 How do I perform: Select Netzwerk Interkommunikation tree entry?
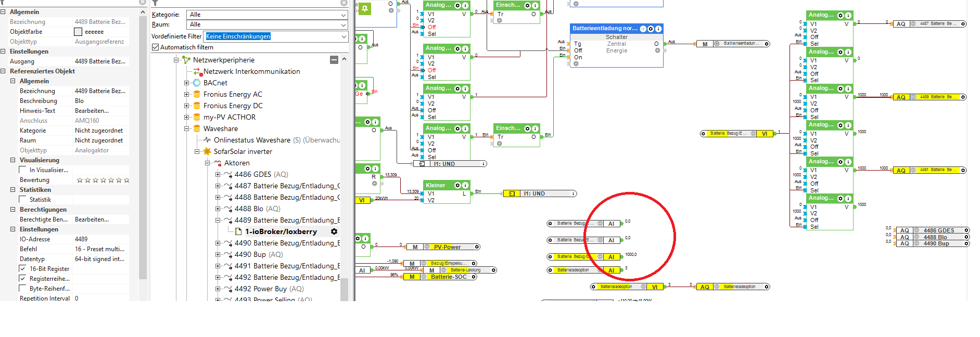[251, 71]
